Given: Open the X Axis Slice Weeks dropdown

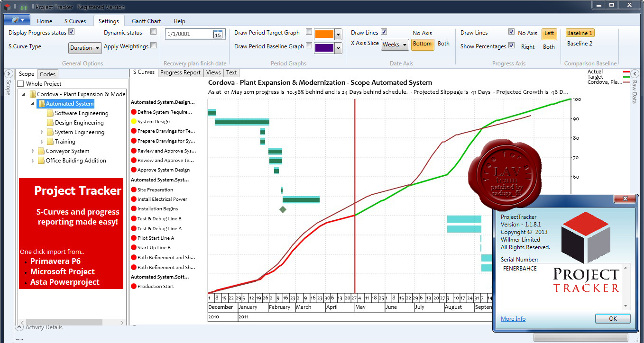Looking at the screenshot, I should (395, 45).
